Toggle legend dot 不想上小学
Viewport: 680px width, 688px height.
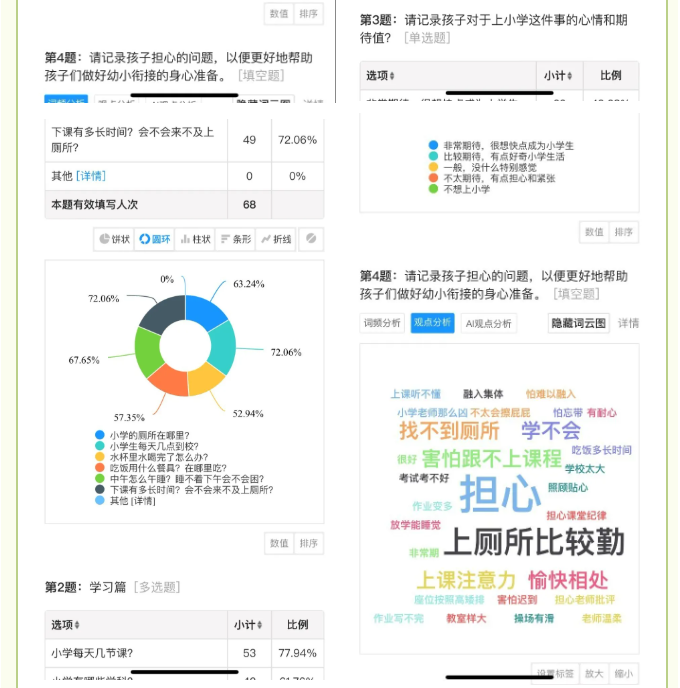pos(433,189)
